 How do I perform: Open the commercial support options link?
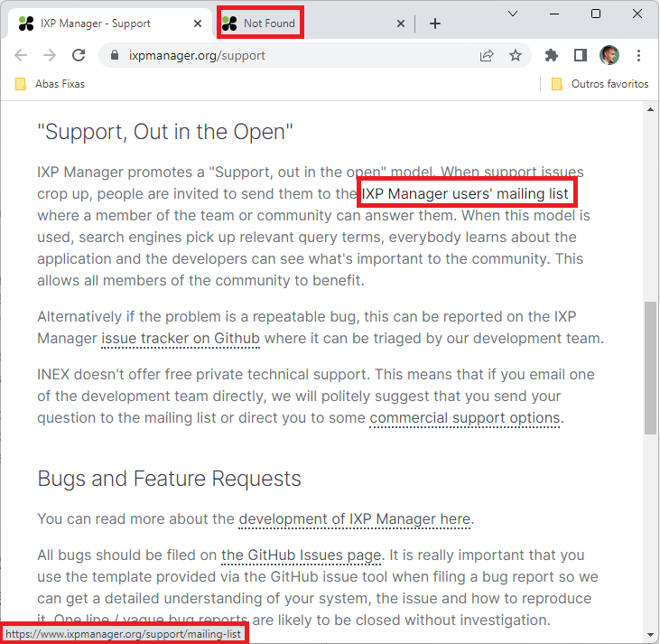[465, 418]
